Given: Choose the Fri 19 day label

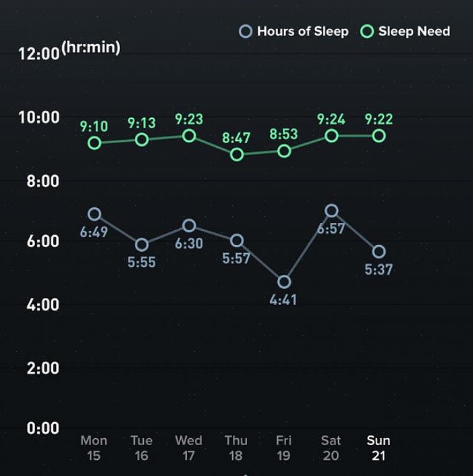Looking at the screenshot, I should click(283, 448).
